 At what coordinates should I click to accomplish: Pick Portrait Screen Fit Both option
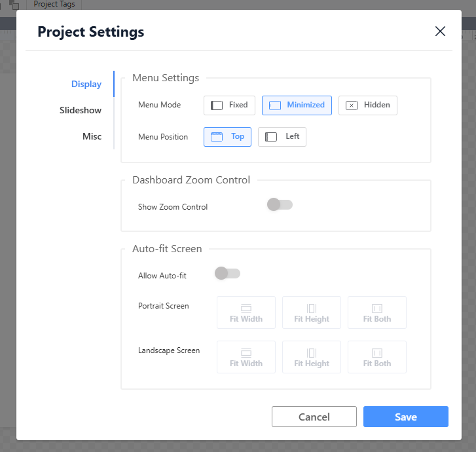[377, 312]
